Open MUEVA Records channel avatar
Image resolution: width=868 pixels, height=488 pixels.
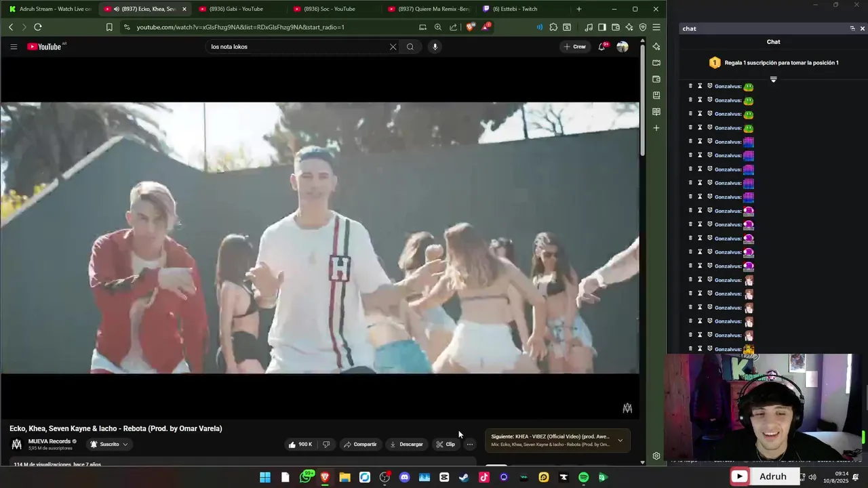pos(16,445)
